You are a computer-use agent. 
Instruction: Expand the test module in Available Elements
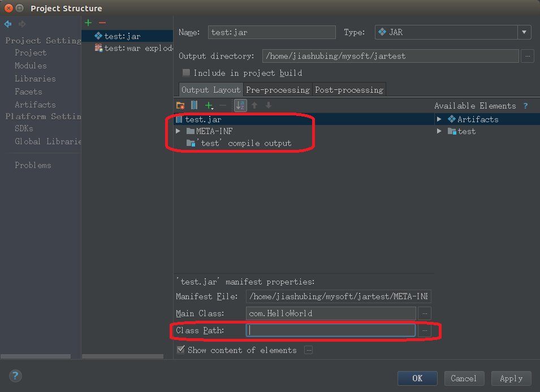[x=439, y=131]
